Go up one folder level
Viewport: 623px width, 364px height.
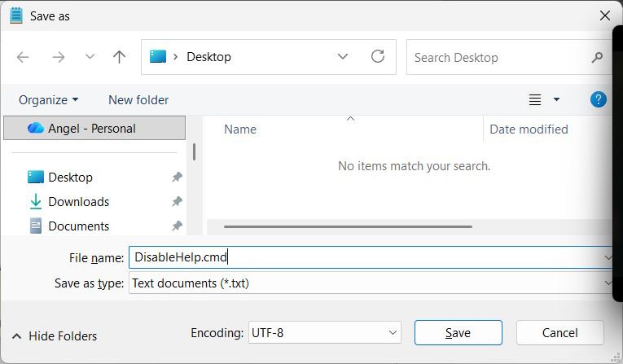(119, 57)
